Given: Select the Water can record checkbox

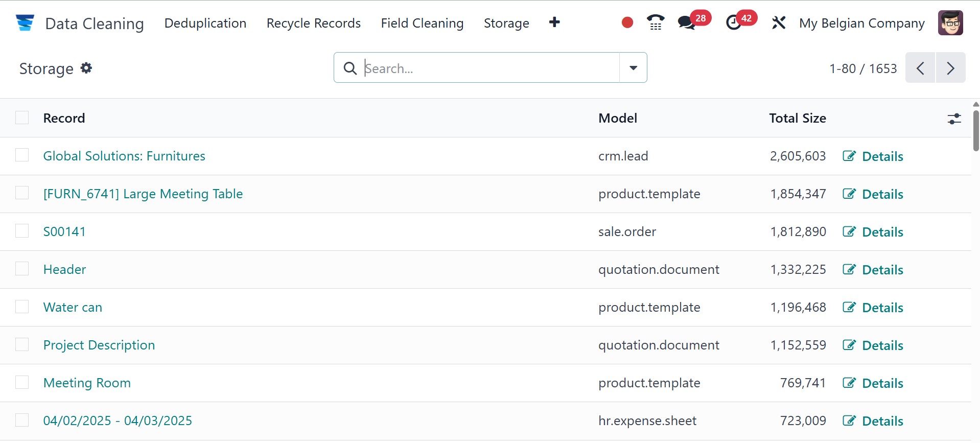Looking at the screenshot, I should 22,307.
